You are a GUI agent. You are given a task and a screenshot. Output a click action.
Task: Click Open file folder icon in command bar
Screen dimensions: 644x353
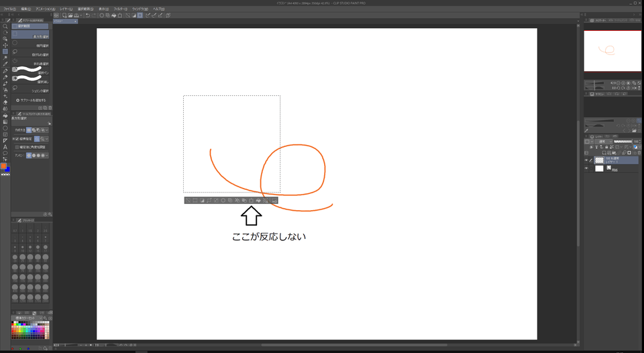point(70,15)
